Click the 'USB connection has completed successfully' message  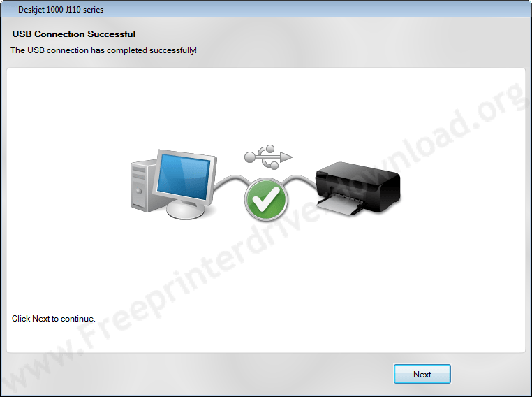[103, 50]
